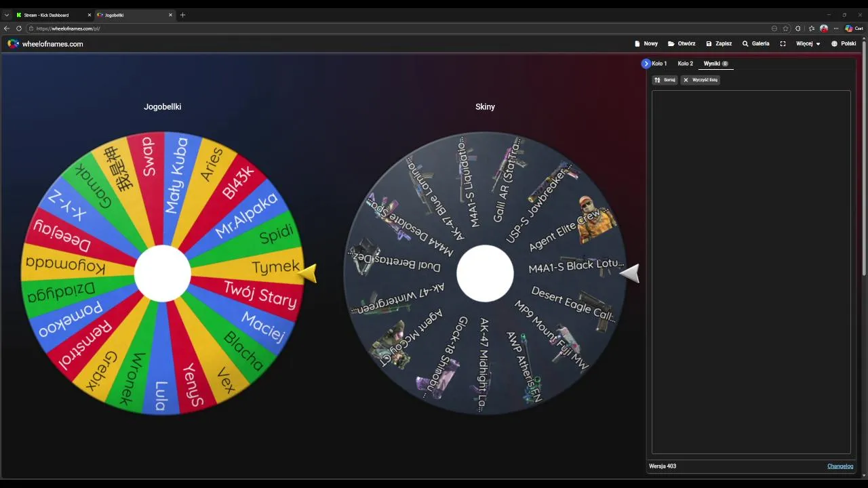Collapse the side panel with blue arrow
This screenshot has width=868, height=488.
646,64
